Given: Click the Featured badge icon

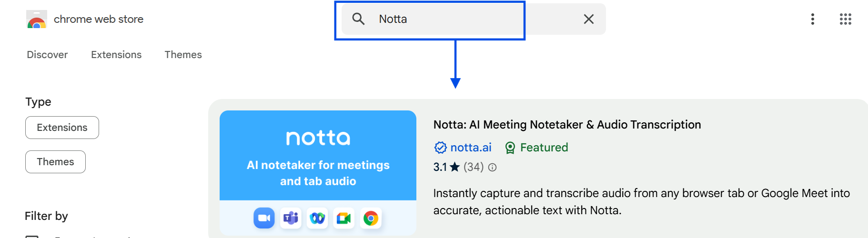Looking at the screenshot, I should (510, 148).
